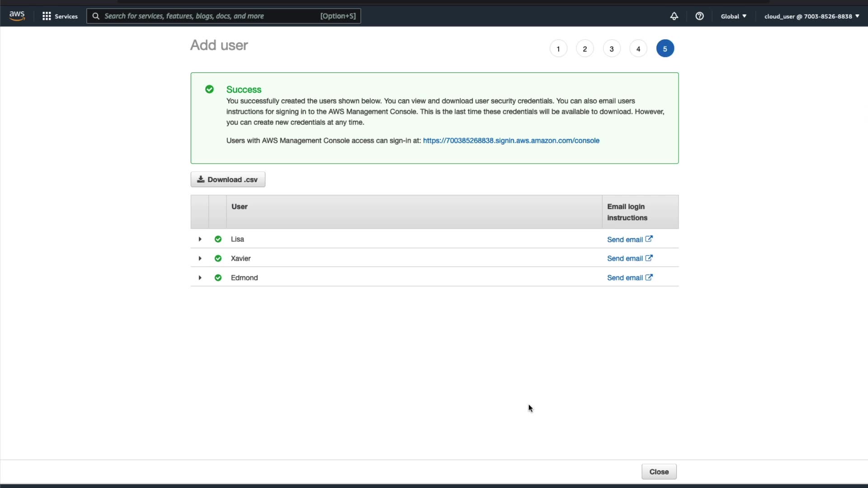Open the Global region dropdown
Image resolution: width=868 pixels, height=488 pixels.
[733, 16]
